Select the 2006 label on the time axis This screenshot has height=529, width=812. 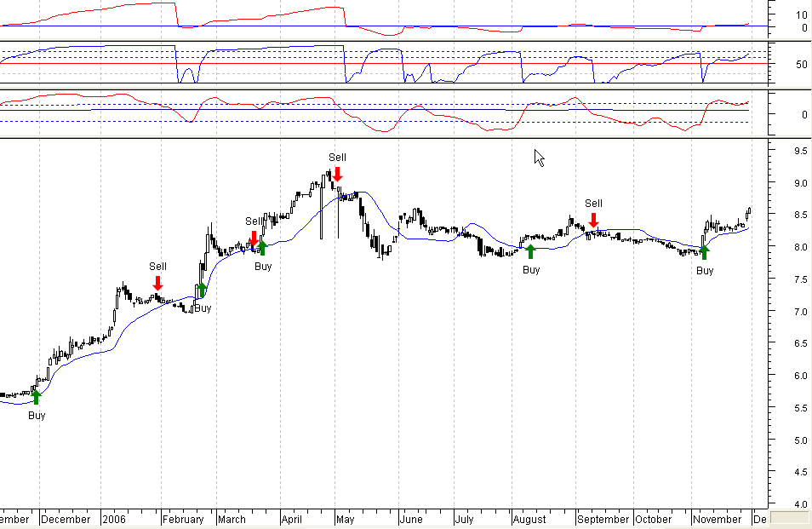point(114,519)
